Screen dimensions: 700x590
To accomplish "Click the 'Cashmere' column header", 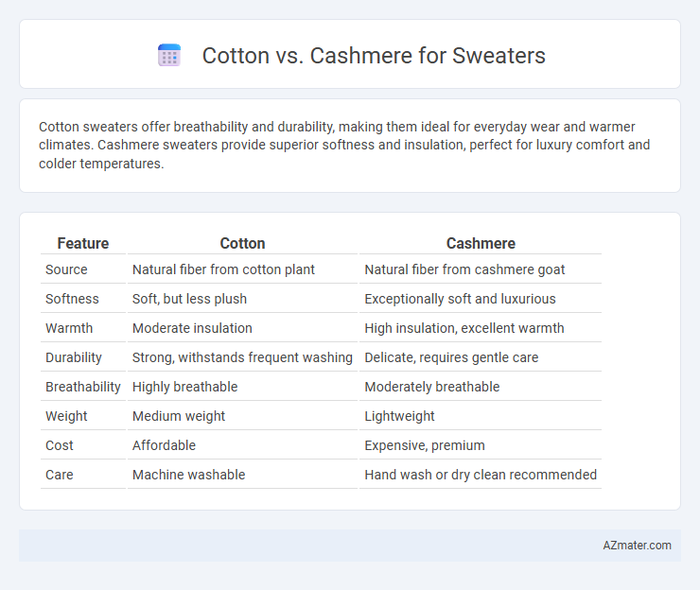I will 481,243.
